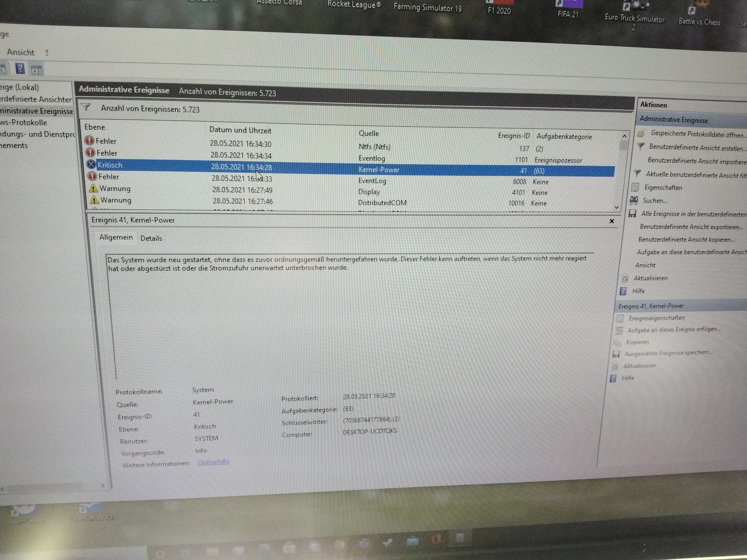Image resolution: width=747 pixels, height=560 pixels.
Task: Click the Aktualisieren refresh icon under Ansicht
Action: coord(625,278)
